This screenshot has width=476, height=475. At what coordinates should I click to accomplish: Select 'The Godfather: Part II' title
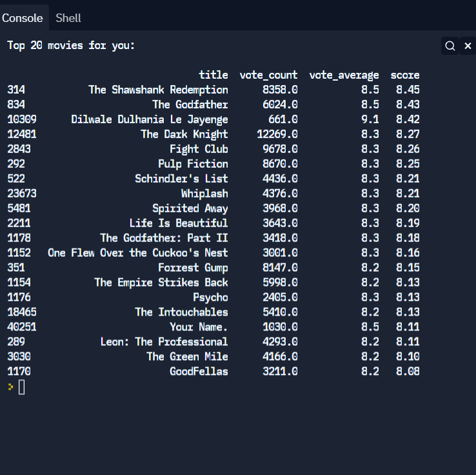click(164, 238)
